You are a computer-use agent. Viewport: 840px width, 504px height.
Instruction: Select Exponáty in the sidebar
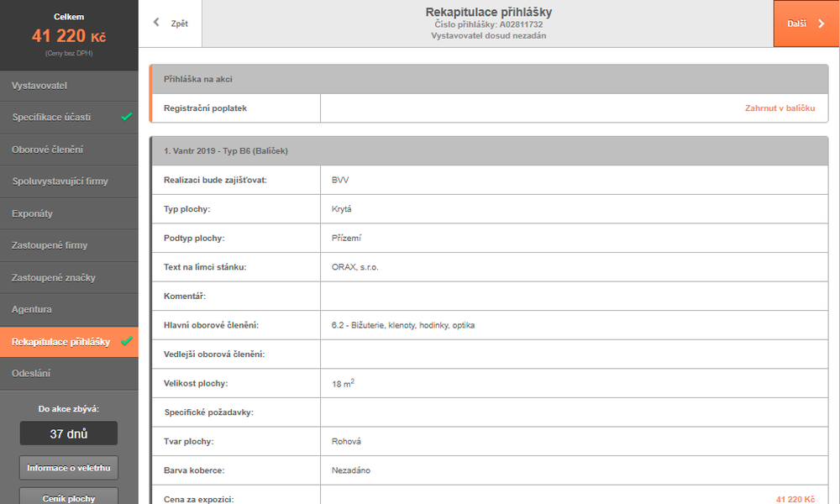point(69,213)
